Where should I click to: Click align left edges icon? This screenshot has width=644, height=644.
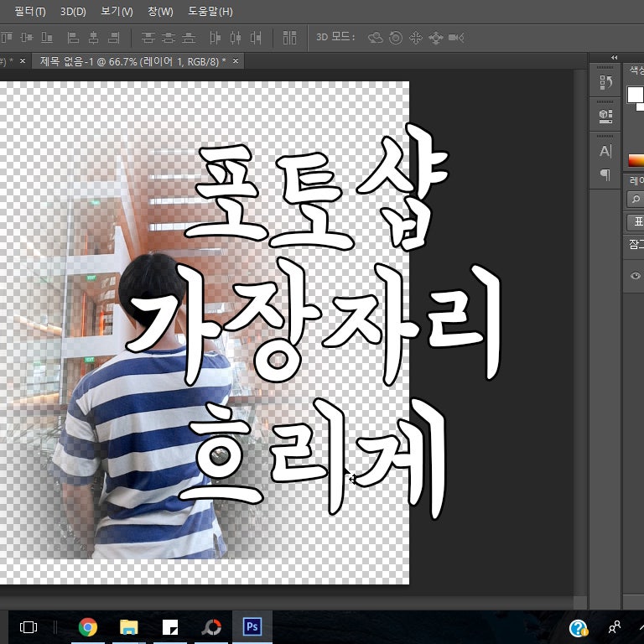pyautogui.click(x=73, y=38)
